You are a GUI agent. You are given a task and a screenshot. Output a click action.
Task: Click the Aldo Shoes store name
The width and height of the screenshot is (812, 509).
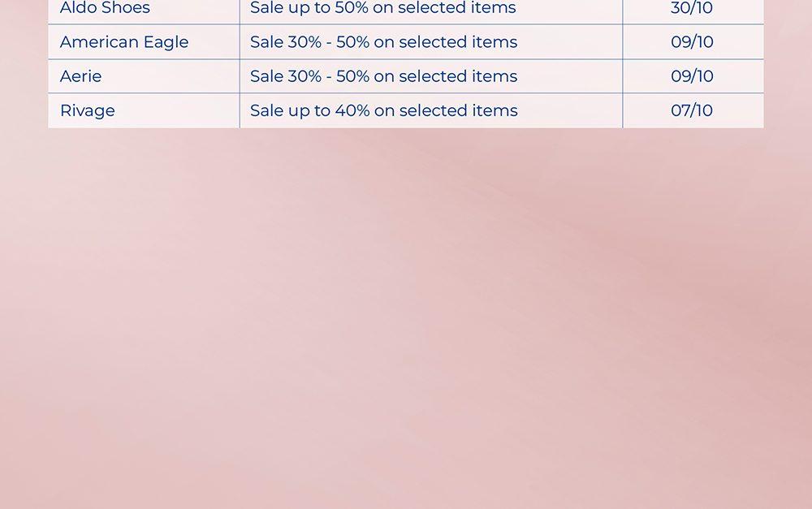pos(105,9)
